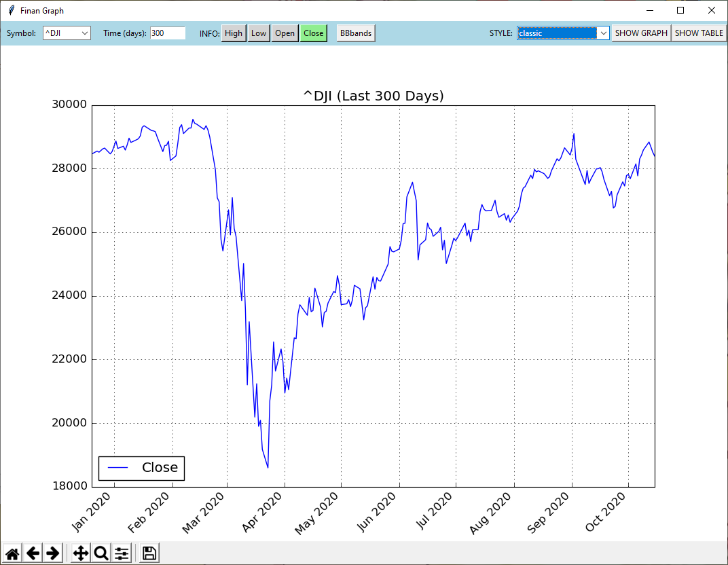
Task: Click the Sep 2020 axis label
Action: click(548, 513)
